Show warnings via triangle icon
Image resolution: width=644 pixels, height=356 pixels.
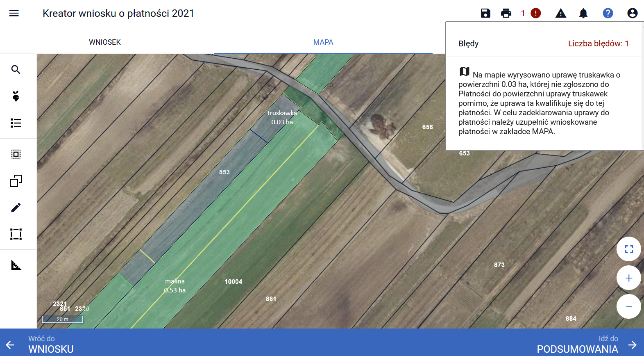[x=560, y=13]
